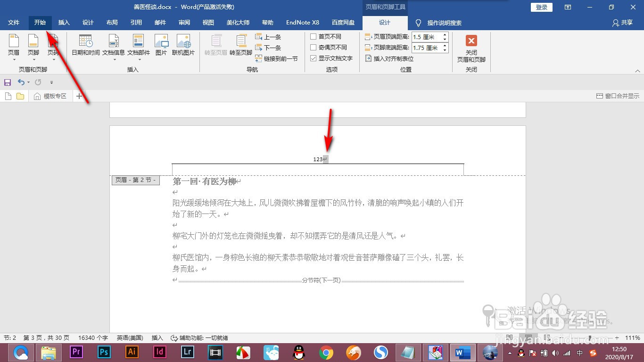Open the Undo history dropdown arrow

click(x=28, y=82)
